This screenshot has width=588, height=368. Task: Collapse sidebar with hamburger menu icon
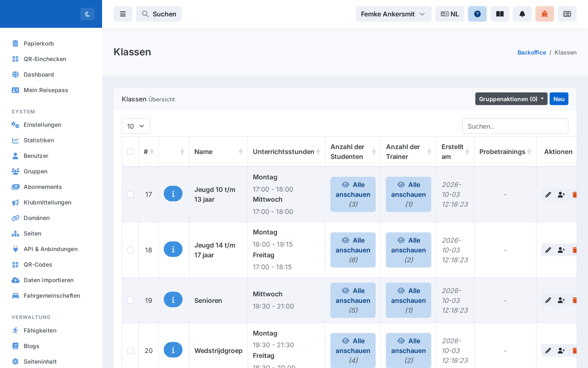coord(123,14)
